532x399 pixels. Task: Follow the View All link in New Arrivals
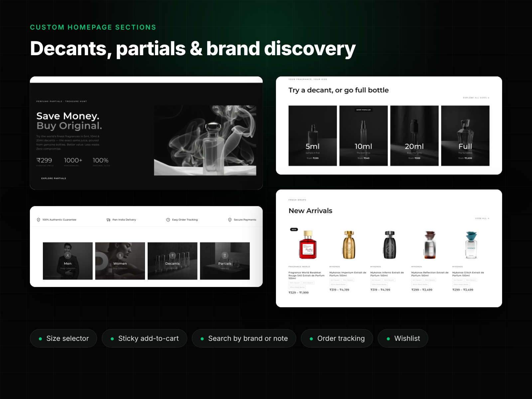(482, 218)
